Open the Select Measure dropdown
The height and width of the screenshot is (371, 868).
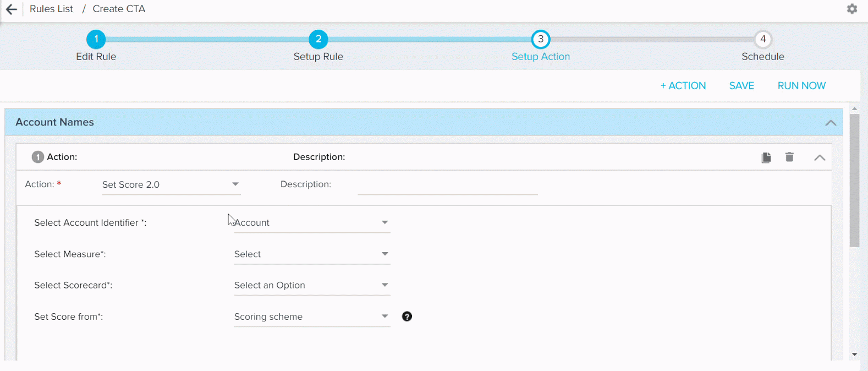(312, 254)
